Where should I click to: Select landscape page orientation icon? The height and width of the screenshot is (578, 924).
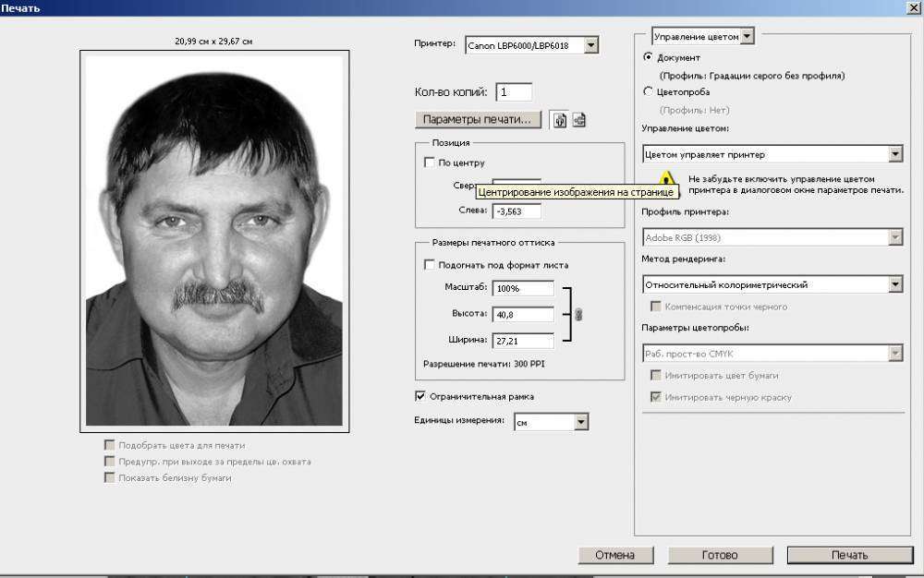pos(579,120)
